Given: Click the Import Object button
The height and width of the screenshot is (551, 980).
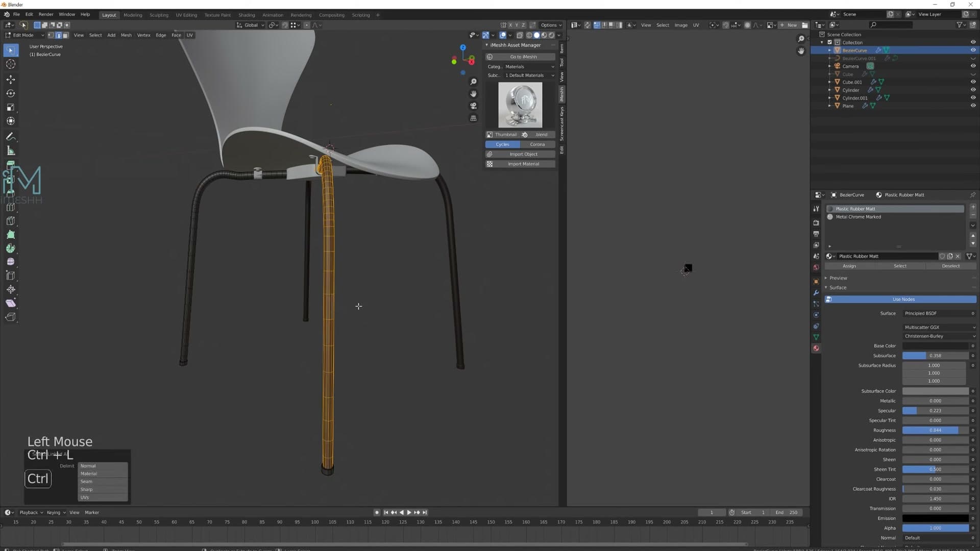Looking at the screenshot, I should [520, 154].
